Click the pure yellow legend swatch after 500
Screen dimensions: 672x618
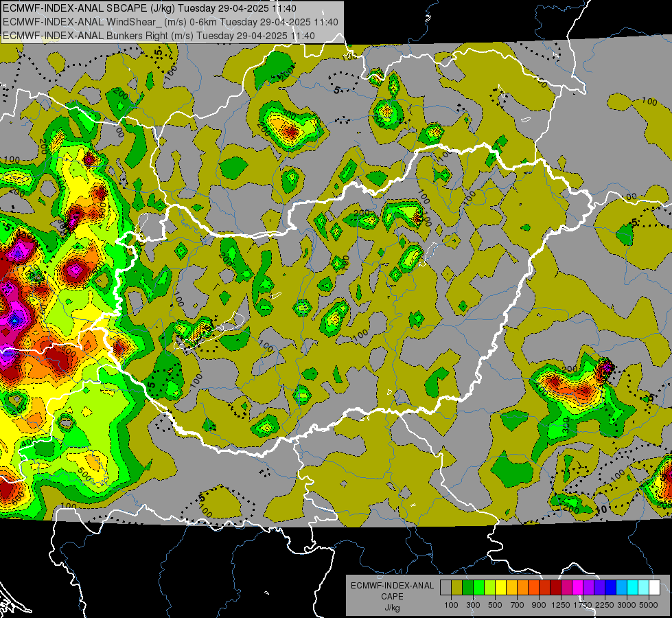[500, 587]
